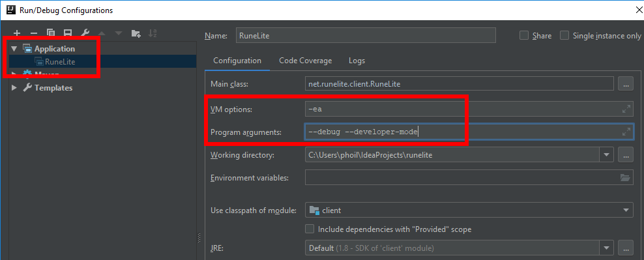The width and height of the screenshot is (644, 260).
Task: Browse for JRE with ellipsis button
Action: click(x=626, y=248)
